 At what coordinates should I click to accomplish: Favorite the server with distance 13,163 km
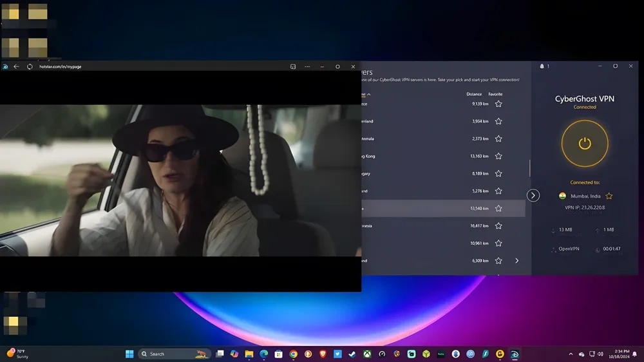tap(498, 156)
